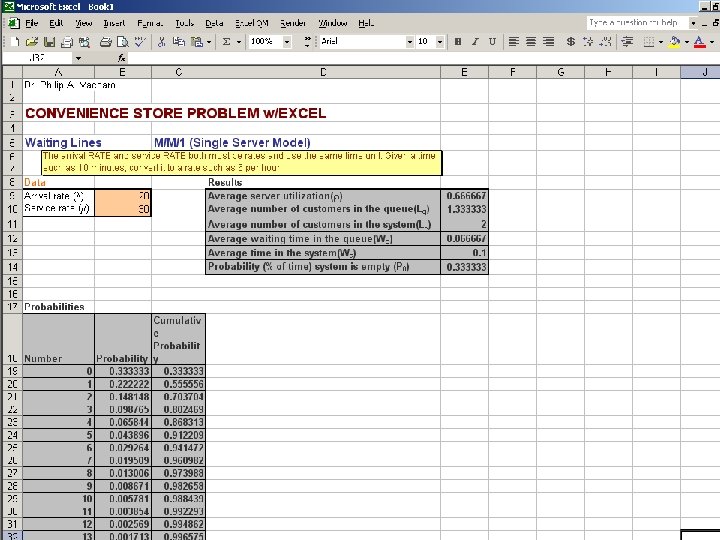The height and width of the screenshot is (540, 720).
Task: Click the Excel workbook icon in menu bar
Action: (x=14, y=22)
